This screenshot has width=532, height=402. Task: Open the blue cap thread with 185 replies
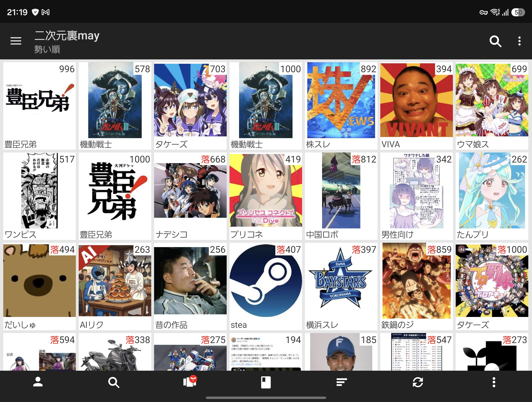(x=341, y=352)
